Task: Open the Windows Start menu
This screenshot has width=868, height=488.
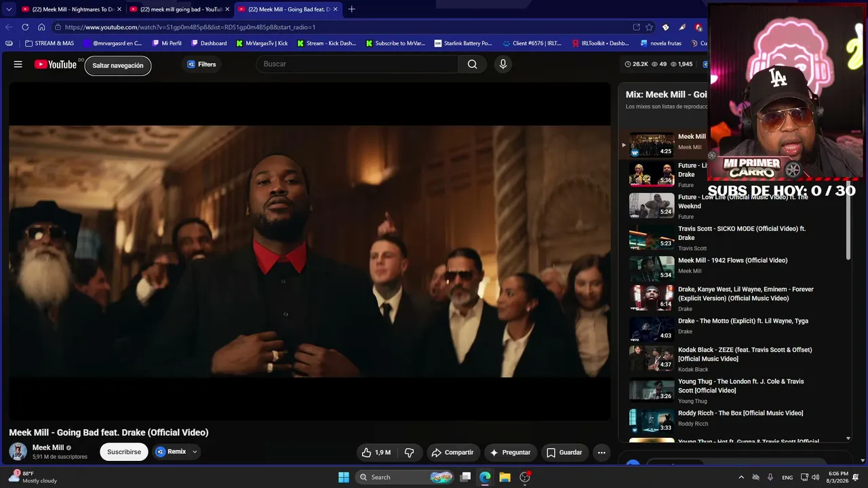Action: tap(344, 477)
